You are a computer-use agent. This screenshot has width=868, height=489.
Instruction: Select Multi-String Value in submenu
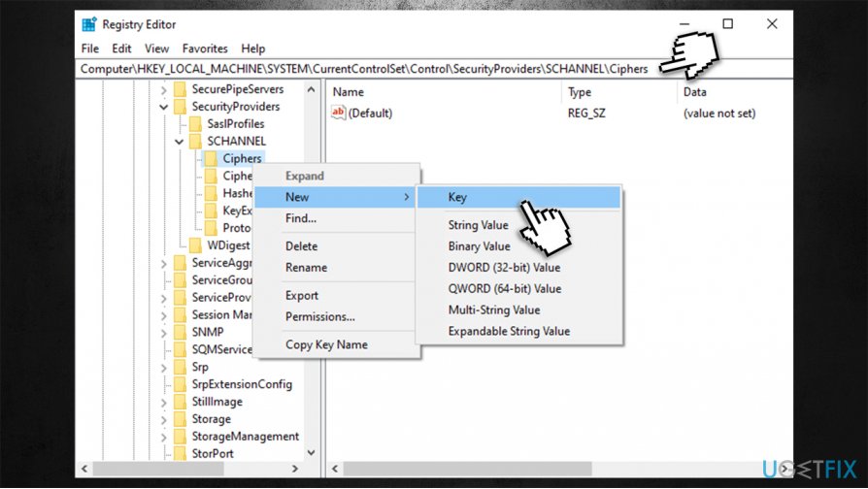[518, 310]
